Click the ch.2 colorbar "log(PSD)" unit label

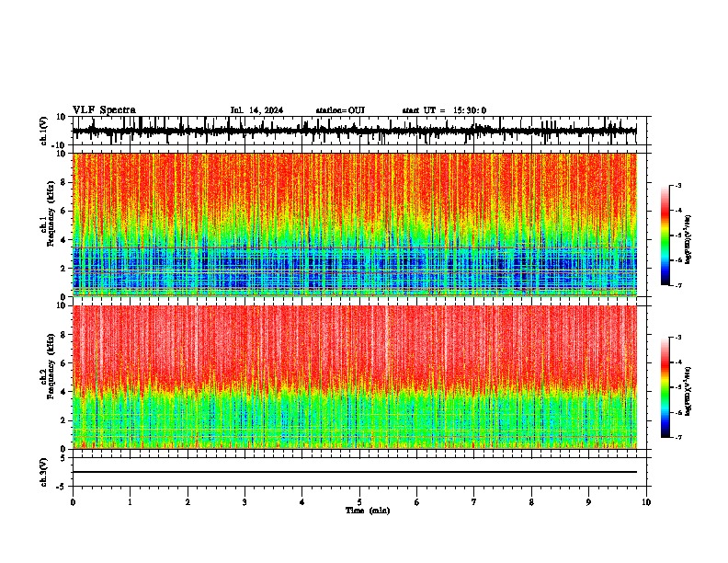click(688, 391)
